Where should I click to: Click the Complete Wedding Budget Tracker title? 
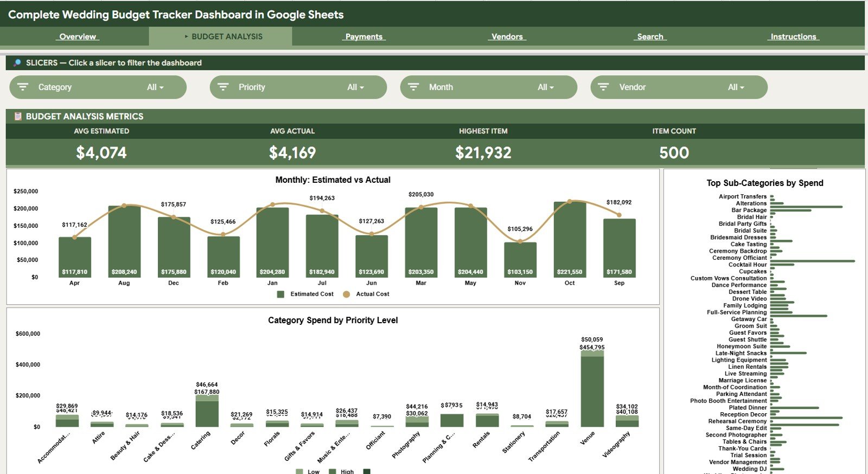(176, 15)
